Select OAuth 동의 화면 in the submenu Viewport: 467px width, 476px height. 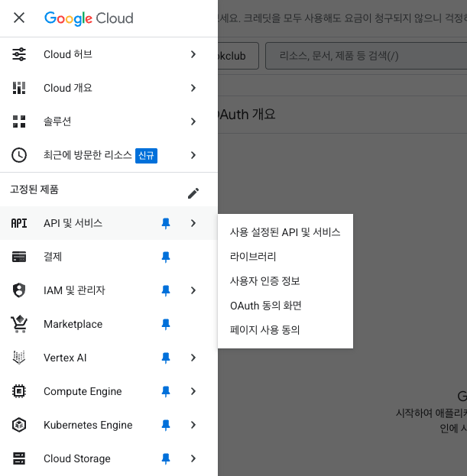pos(285,306)
